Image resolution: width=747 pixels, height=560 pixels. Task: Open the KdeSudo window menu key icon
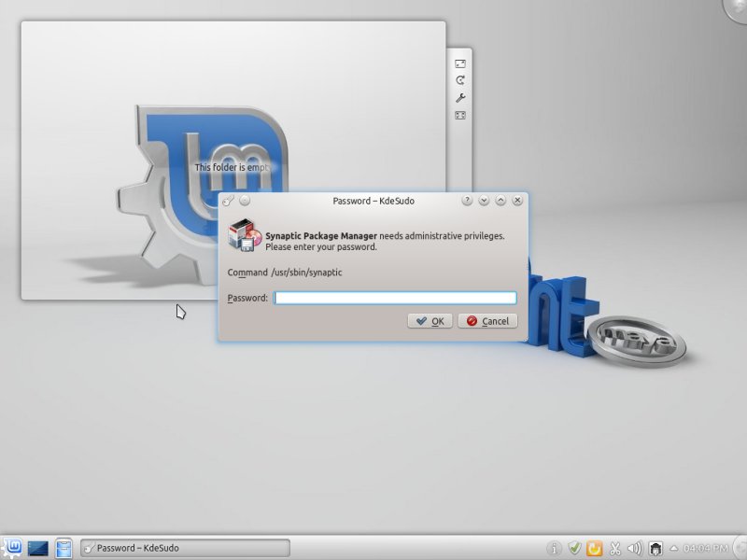228,201
